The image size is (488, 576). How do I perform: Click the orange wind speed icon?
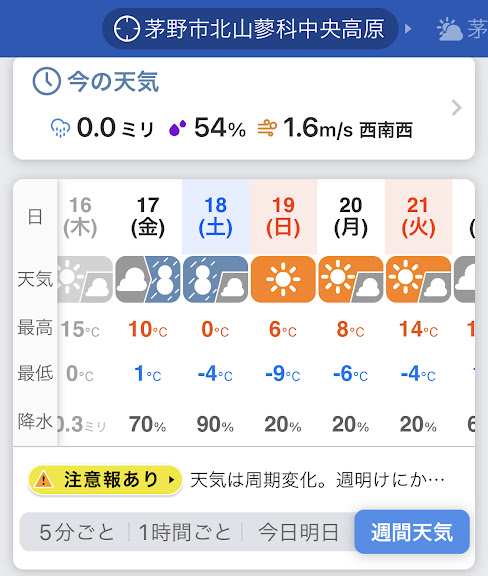[267, 128]
